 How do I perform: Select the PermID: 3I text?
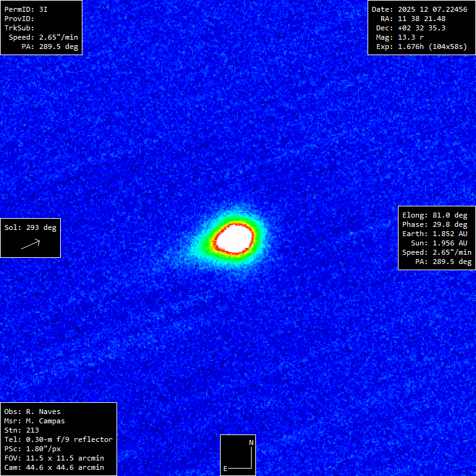[26, 9]
